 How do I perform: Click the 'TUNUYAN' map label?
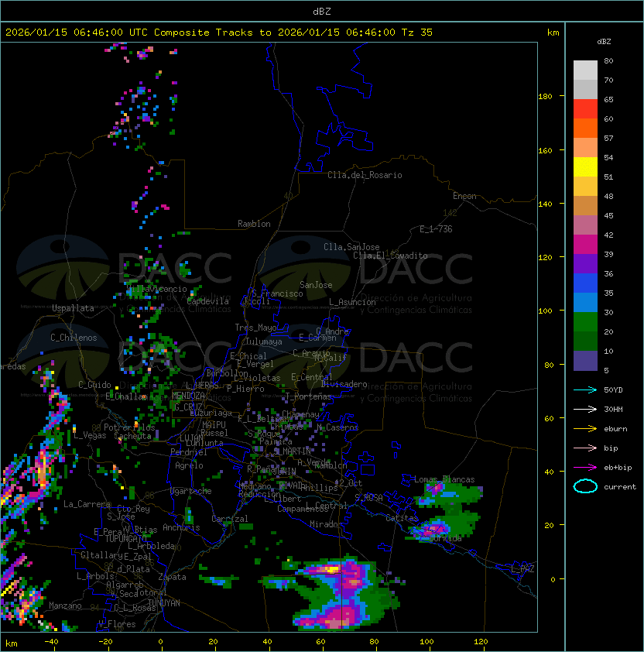point(164,603)
